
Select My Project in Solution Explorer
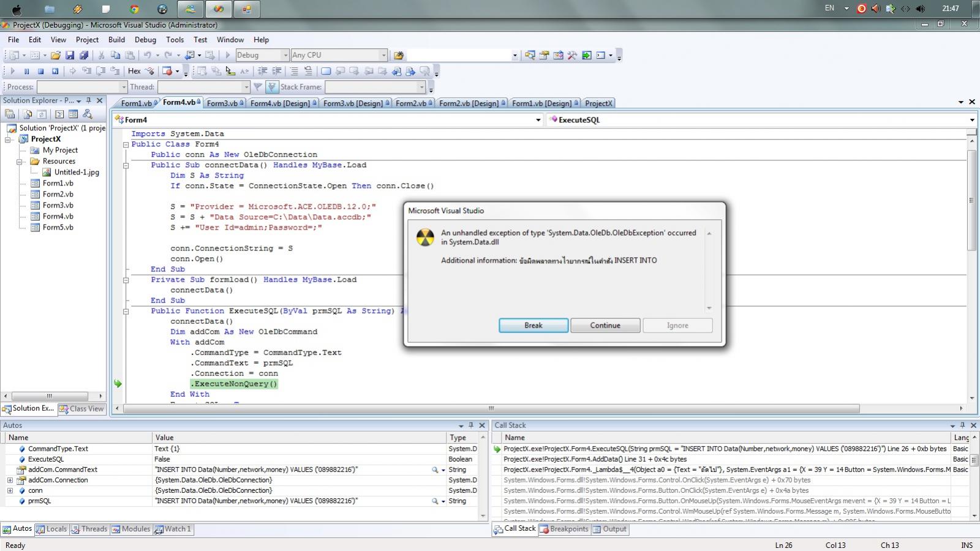60,150
